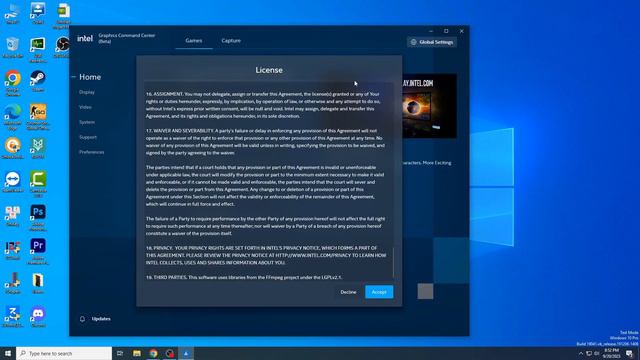Open the Support section
The height and width of the screenshot is (360, 640).
point(88,137)
